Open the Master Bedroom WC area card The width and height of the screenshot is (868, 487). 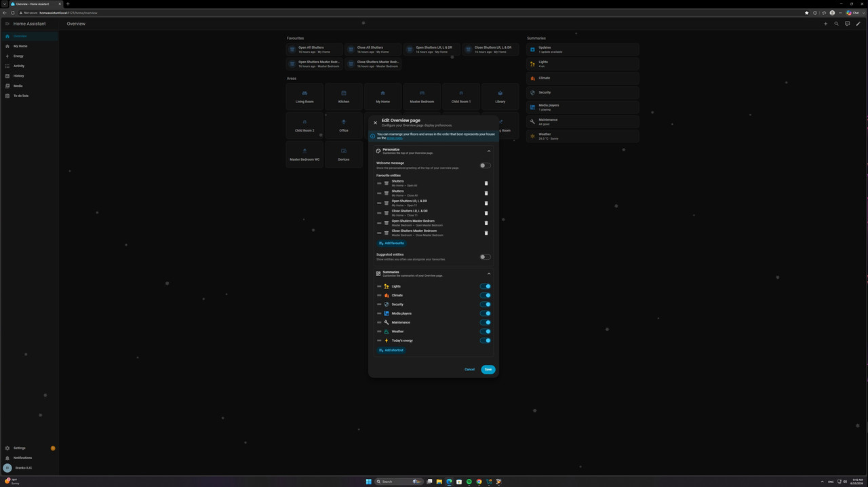304,154
